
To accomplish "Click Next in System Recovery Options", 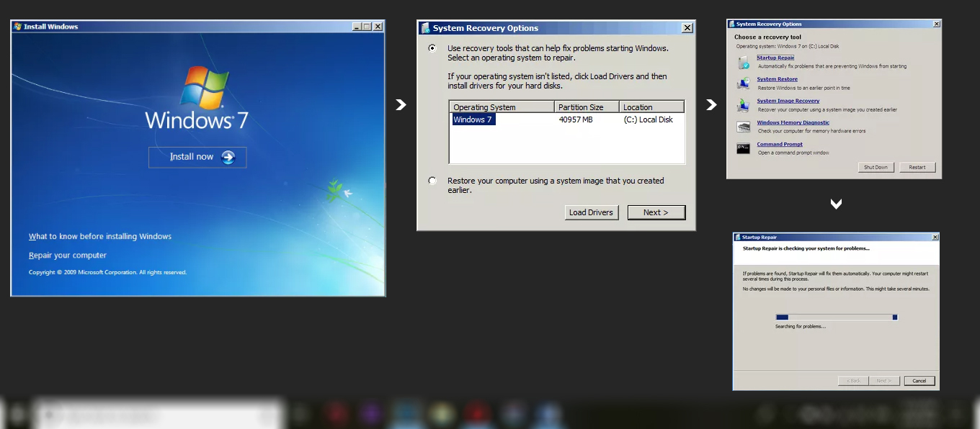I will click(x=656, y=212).
